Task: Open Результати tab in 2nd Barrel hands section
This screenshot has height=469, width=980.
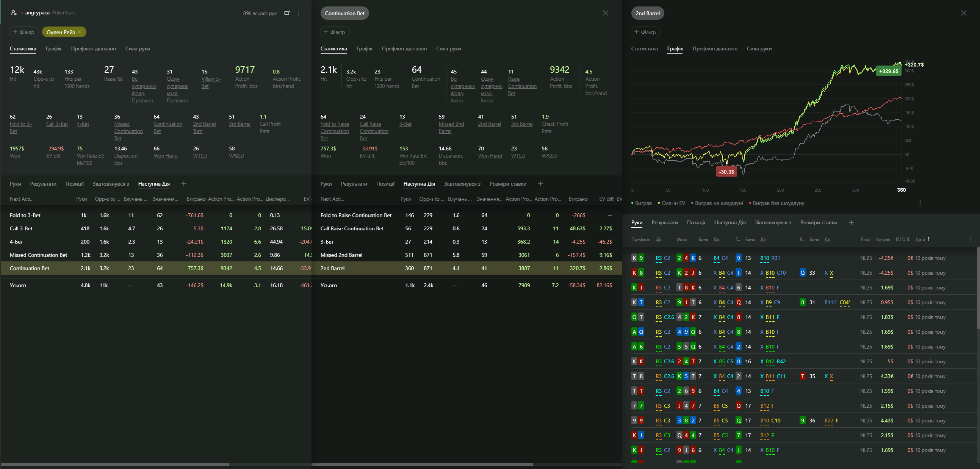Action: (x=665, y=222)
